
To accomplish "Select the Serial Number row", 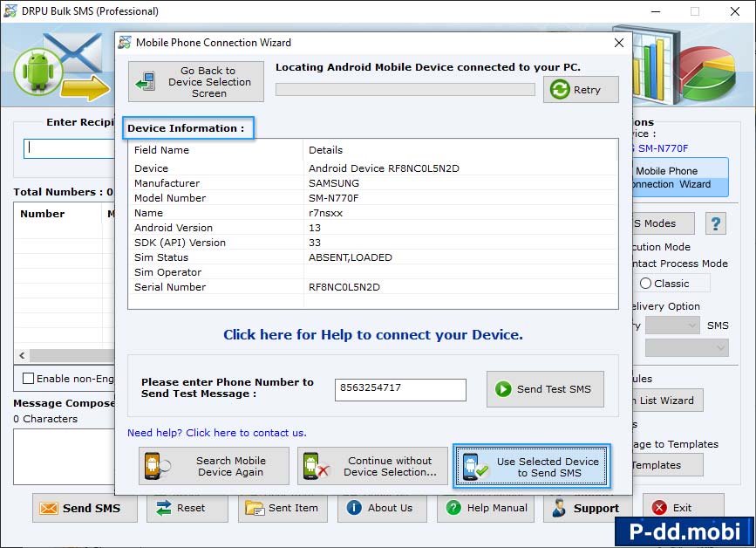I will point(373,287).
